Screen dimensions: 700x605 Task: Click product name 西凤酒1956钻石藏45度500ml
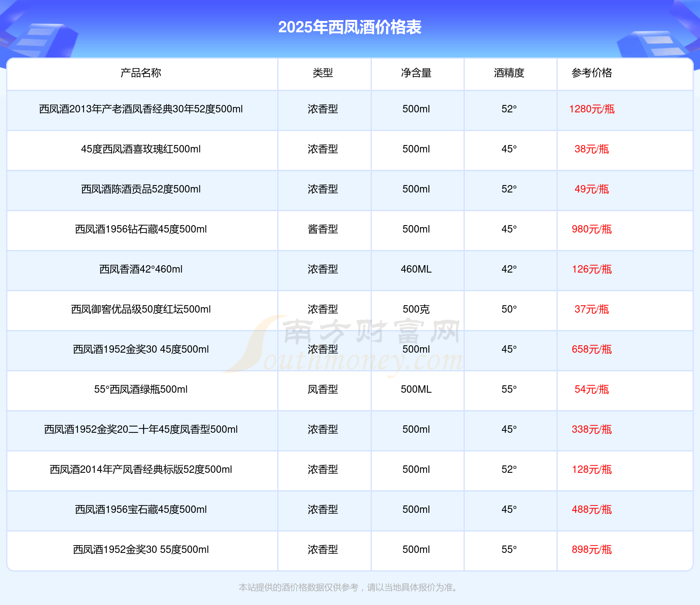[x=141, y=229]
